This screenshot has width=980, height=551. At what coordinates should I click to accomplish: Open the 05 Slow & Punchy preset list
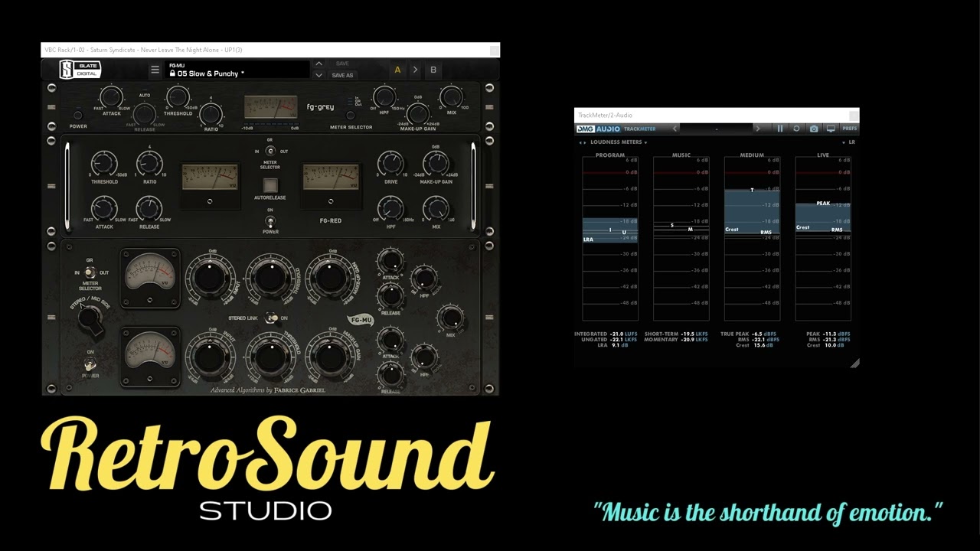click(x=237, y=70)
